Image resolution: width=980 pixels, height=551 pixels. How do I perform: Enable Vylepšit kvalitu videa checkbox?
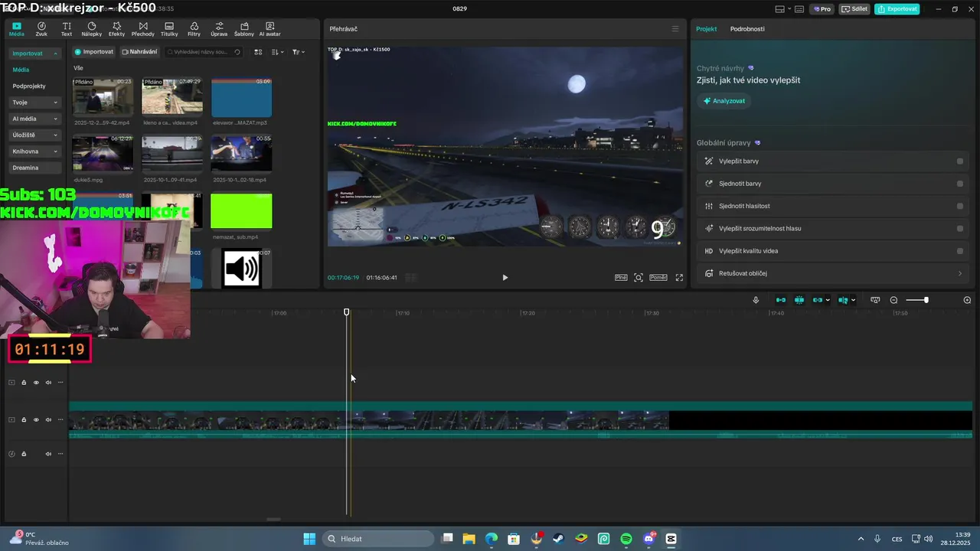point(960,251)
